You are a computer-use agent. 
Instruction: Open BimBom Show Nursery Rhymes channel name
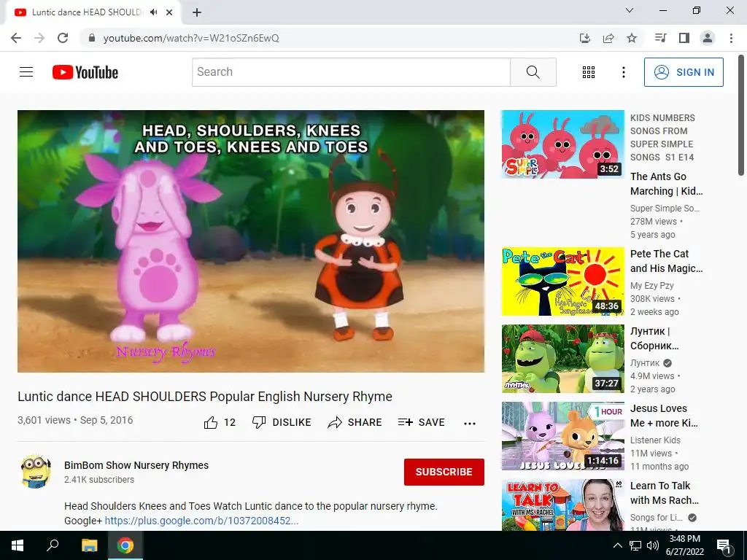[136, 465]
